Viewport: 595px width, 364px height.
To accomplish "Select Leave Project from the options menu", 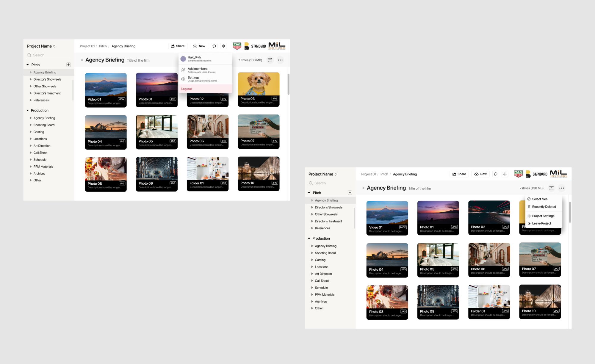I will [541, 223].
